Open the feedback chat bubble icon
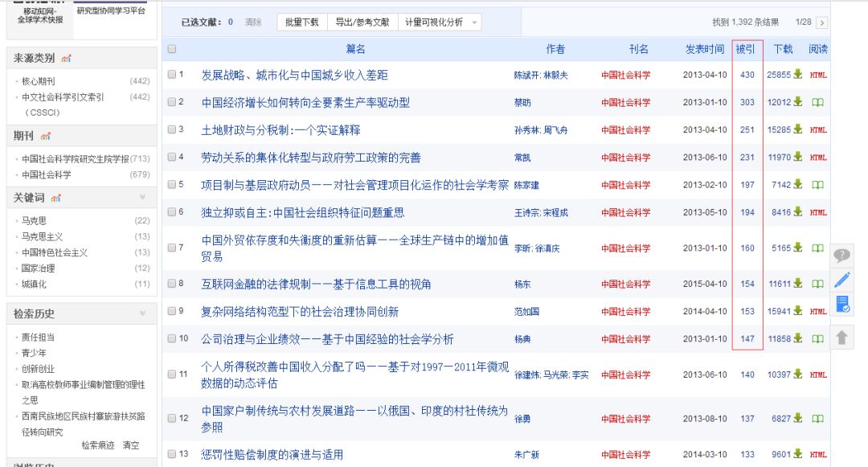This screenshot has width=868, height=467. click(x=842, y=255)
